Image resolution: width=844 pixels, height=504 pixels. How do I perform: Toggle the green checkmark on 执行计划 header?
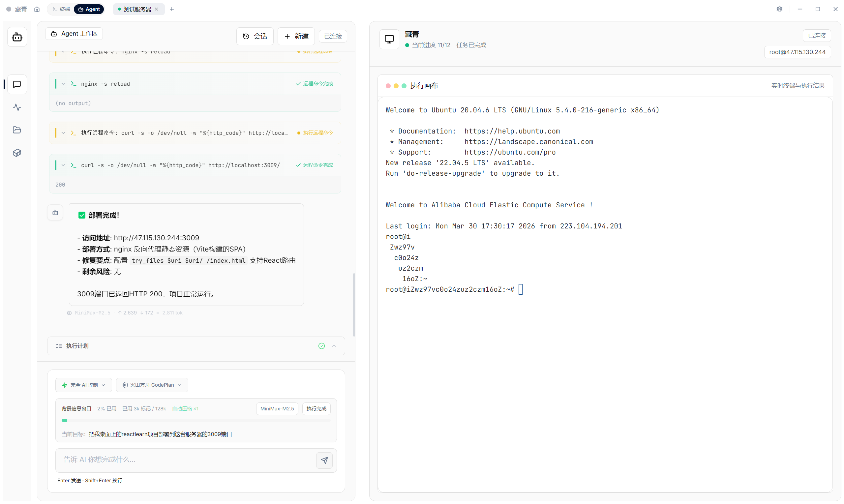(x=321, y=346)
